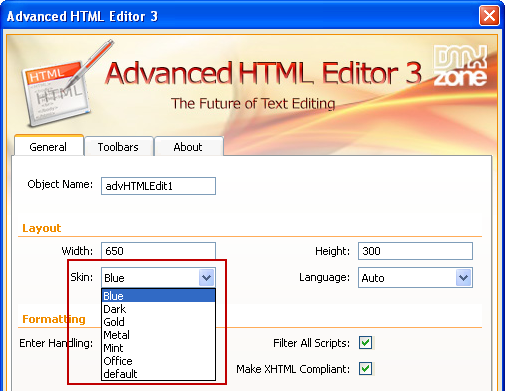This screenshot has height=391, width=505.
Task: Choose the default skin option
Action: point(158,374)
